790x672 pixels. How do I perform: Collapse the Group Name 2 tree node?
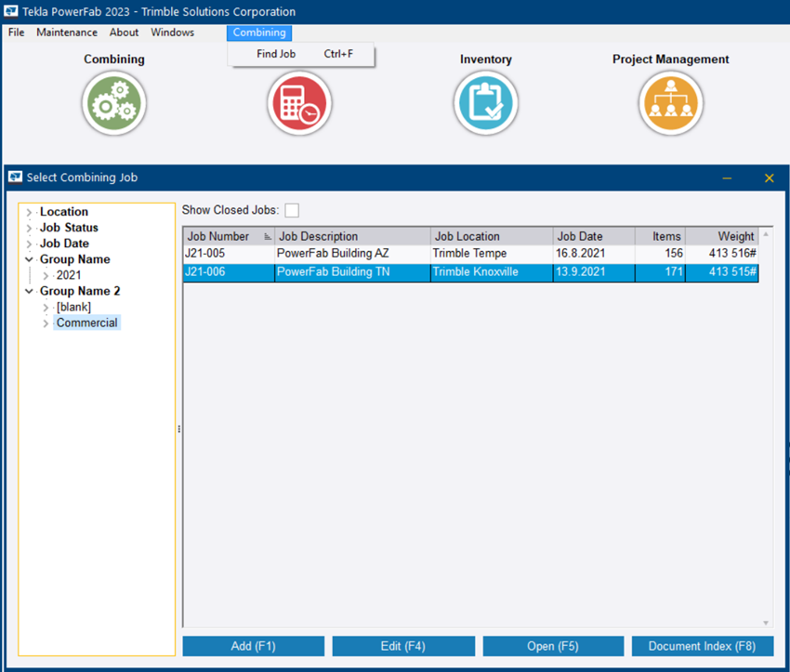click(x=29, y=291)
